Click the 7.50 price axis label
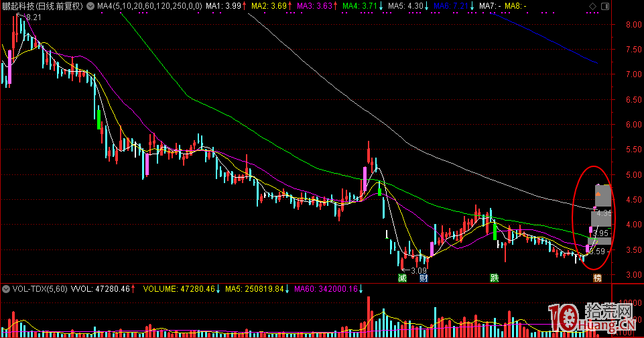This screenshot has height=338, width=644. tap(634, 50)
